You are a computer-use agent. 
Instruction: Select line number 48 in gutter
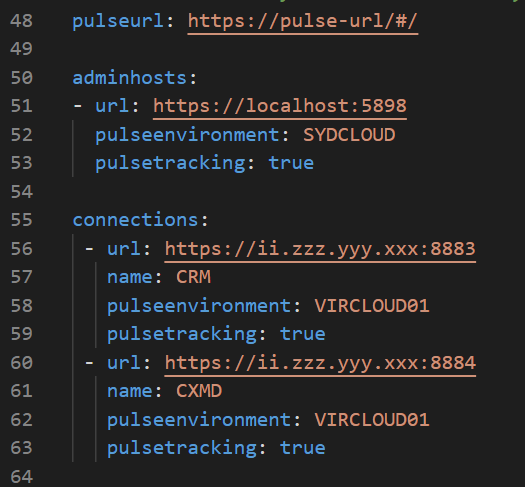[21, 21]
